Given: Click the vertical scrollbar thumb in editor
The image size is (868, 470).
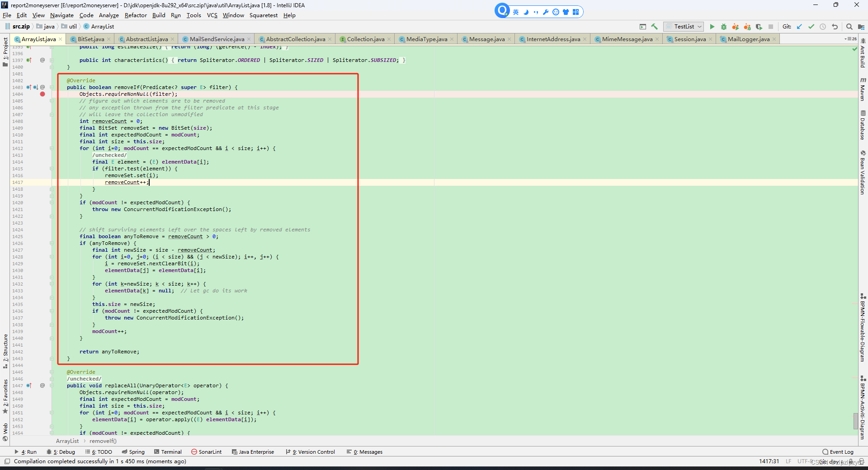Looking at the screenshot, I should point(855,421).
